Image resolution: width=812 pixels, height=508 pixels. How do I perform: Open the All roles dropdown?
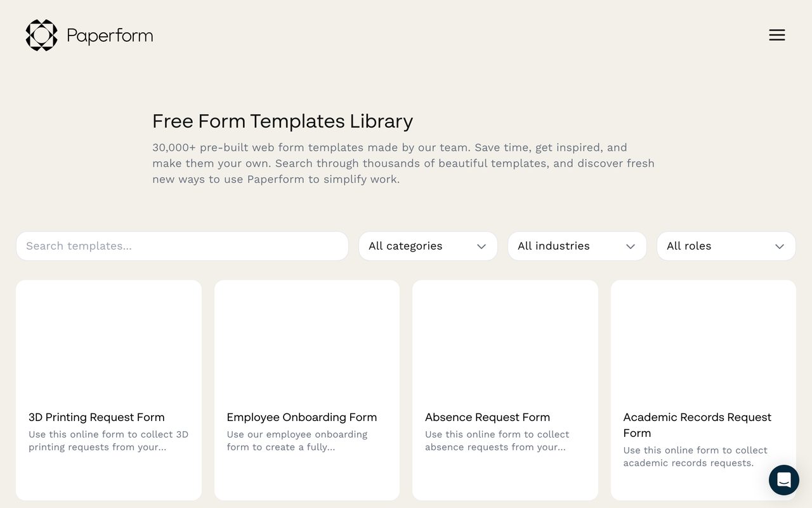pyautogui.click(x=726, y=246)
